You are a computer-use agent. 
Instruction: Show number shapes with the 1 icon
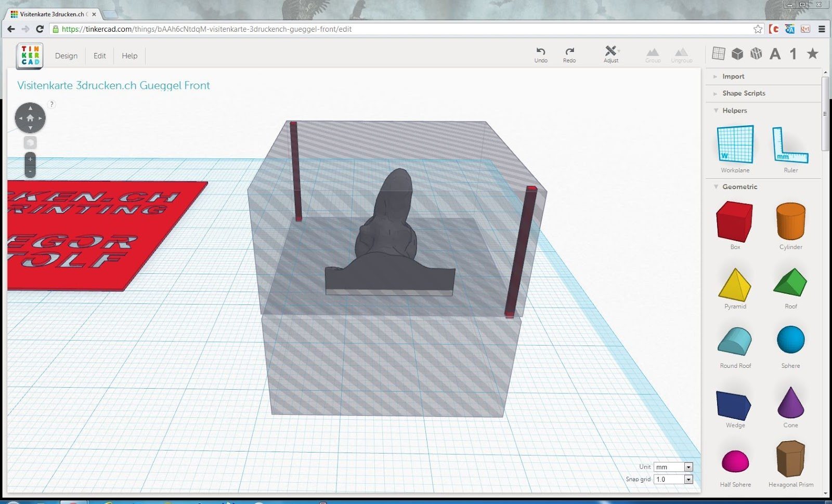point(793,54)
